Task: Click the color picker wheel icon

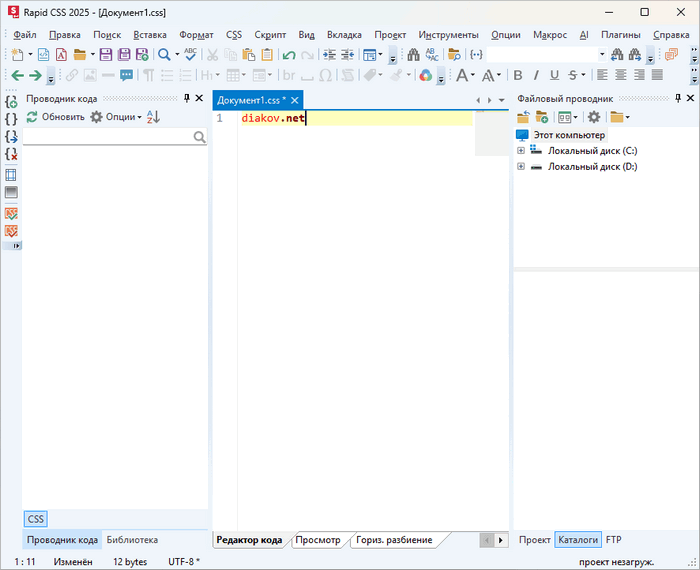Action: coord(425,75)
